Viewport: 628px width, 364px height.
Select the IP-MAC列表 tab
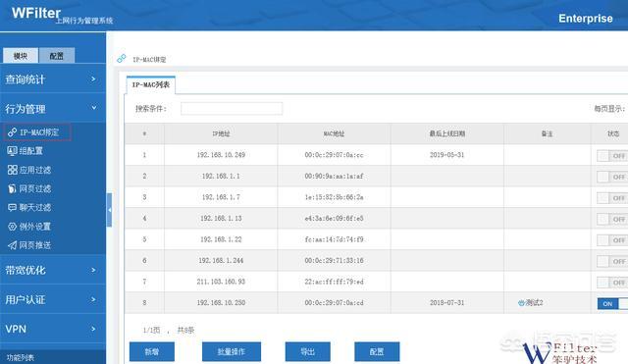(x=151, y=85)
